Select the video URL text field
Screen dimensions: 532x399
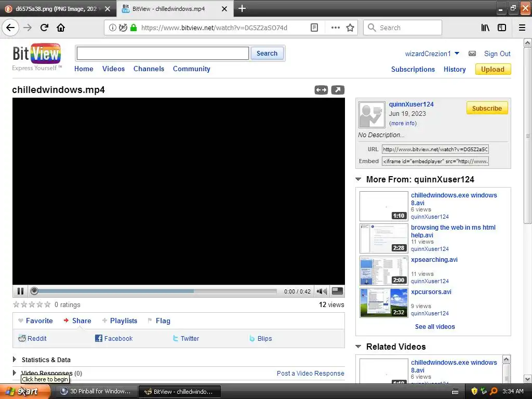(435, 149)
